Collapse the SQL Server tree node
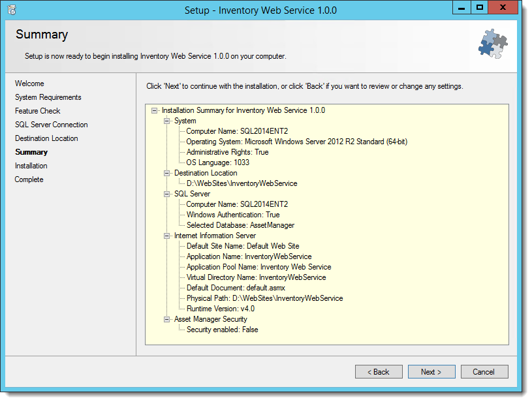 tap(166, 194)
